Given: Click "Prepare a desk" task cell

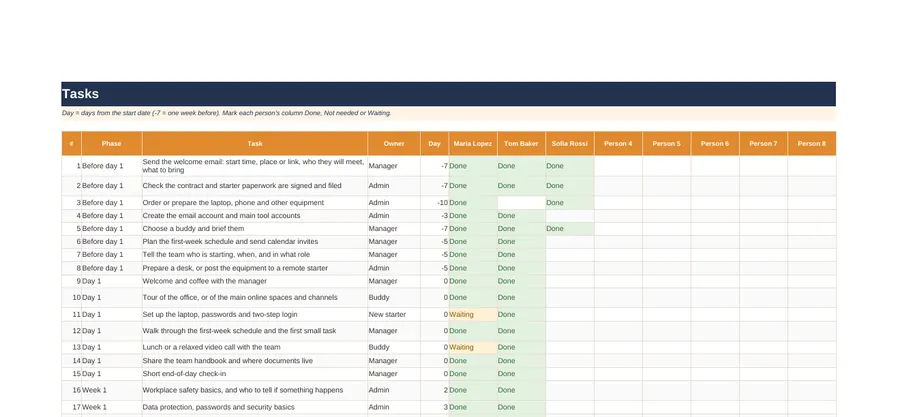Looking at the screenshot, I should 255,268.
